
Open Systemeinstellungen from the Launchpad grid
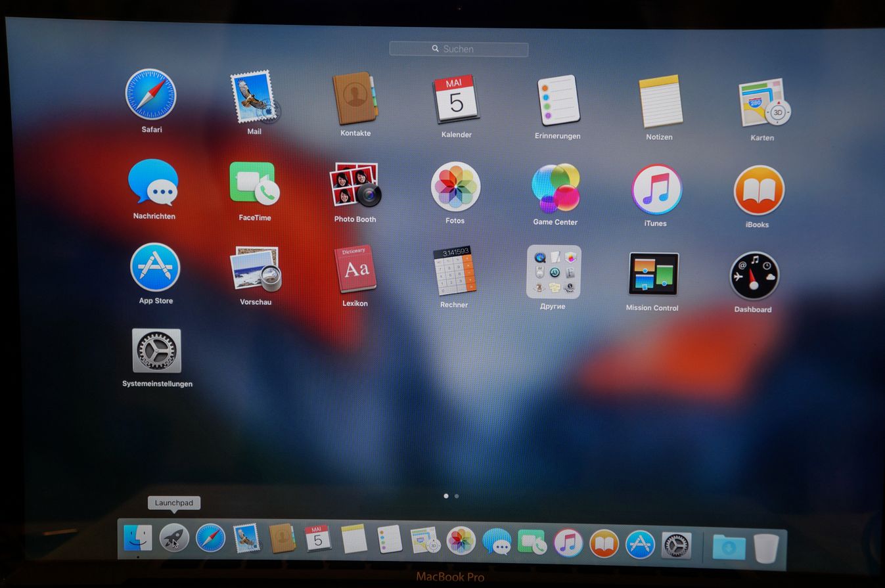pos(156,351)
